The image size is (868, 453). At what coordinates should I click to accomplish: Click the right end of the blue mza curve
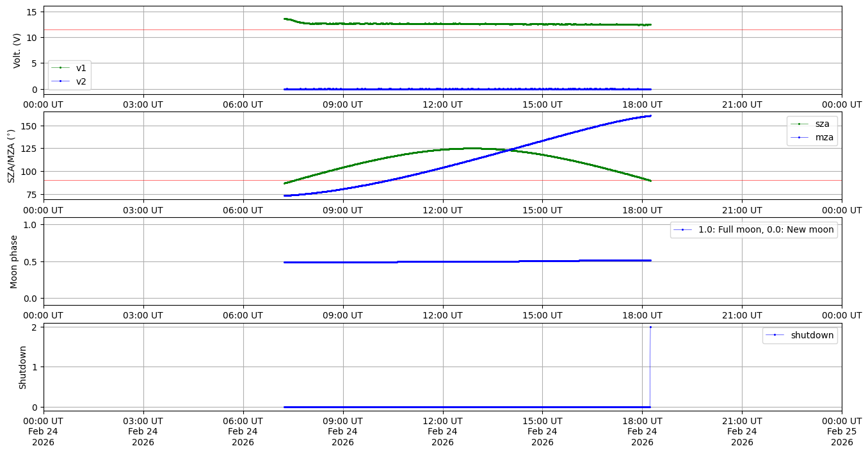(650, 116)
